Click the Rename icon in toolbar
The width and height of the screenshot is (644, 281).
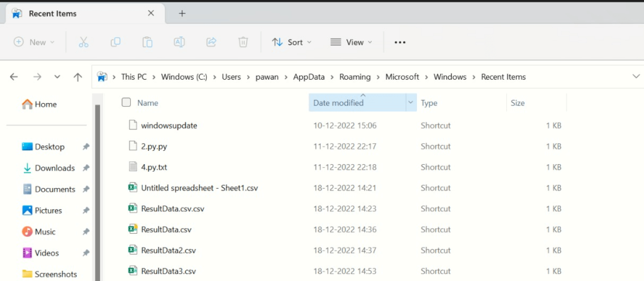[179, 42]
